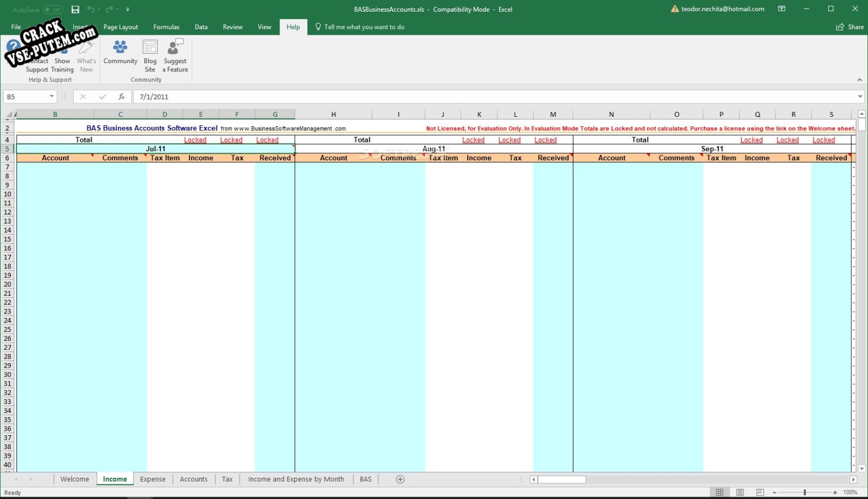868x499 pixels.
Task: Select column header H
Action: (334, 115)
